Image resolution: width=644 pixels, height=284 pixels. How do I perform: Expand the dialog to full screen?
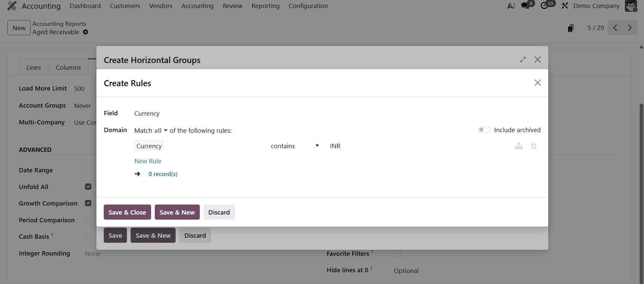(522, 59)
